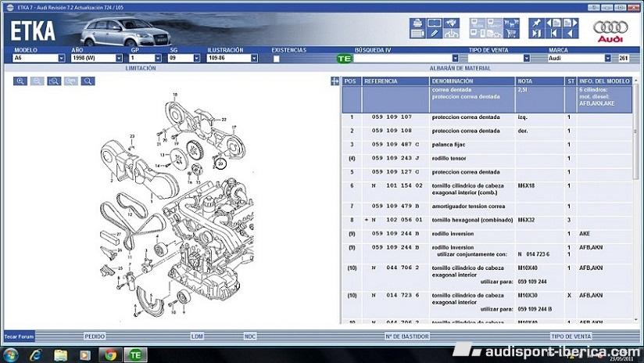Click the print icon in toolbar
This screenshot has width=644, height=363.
[417, 23]
